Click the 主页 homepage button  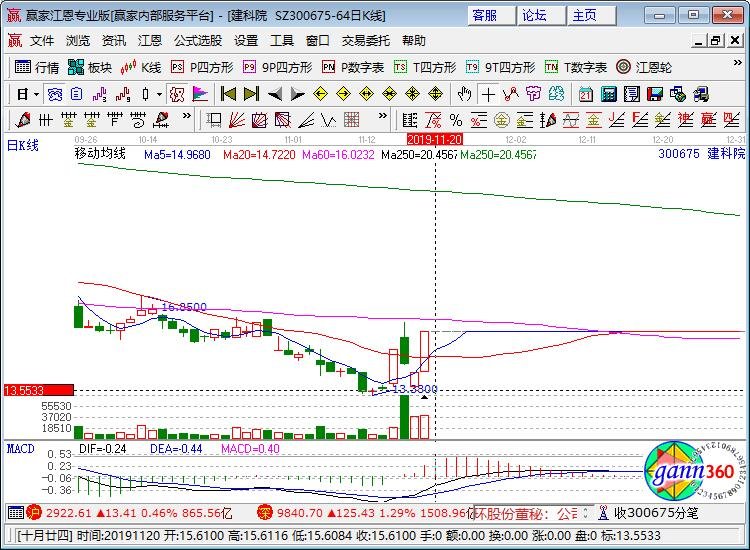[591, 15]
